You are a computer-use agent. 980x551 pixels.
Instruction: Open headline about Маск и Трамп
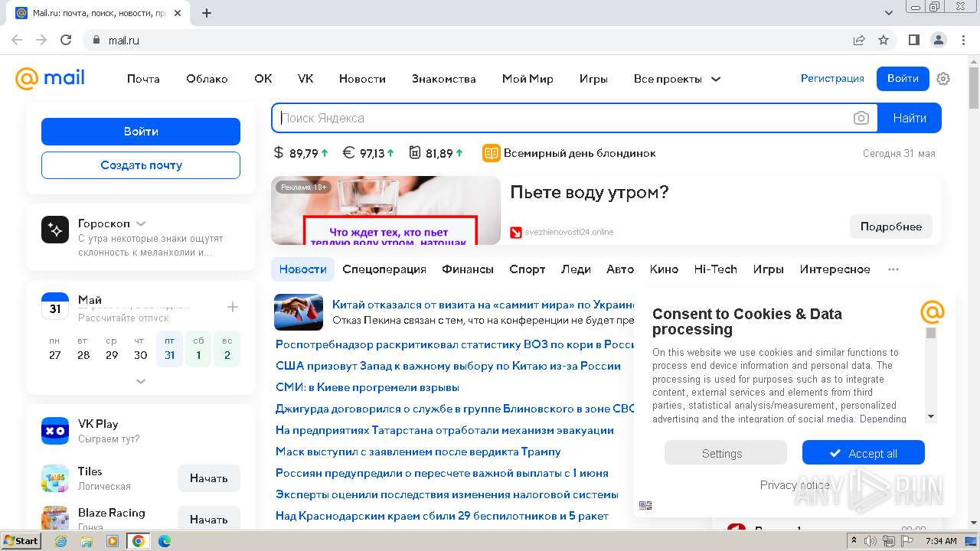coord(418,452)
